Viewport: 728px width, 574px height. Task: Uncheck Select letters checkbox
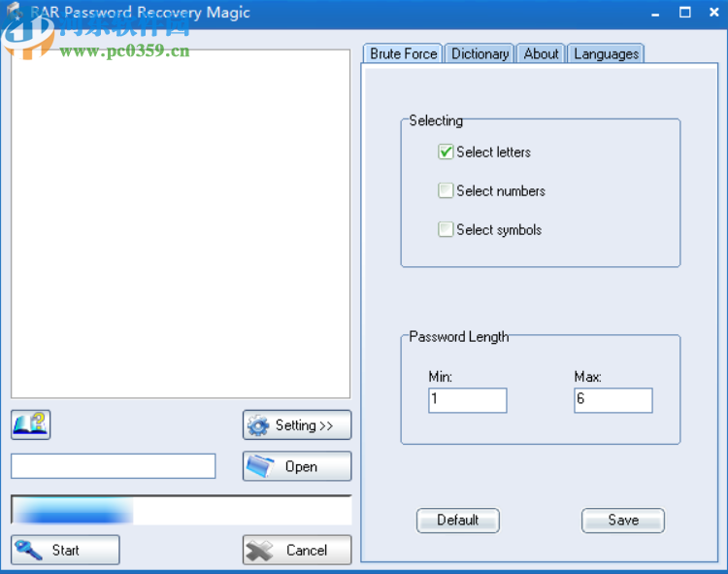pyautogui.click(x=446, y=152)
